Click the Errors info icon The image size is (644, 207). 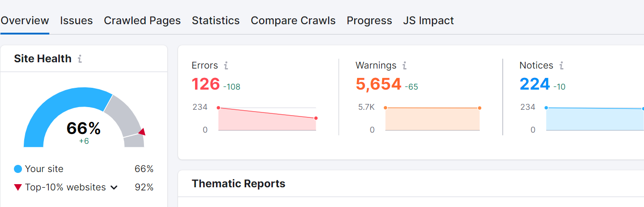coord(226,66)
